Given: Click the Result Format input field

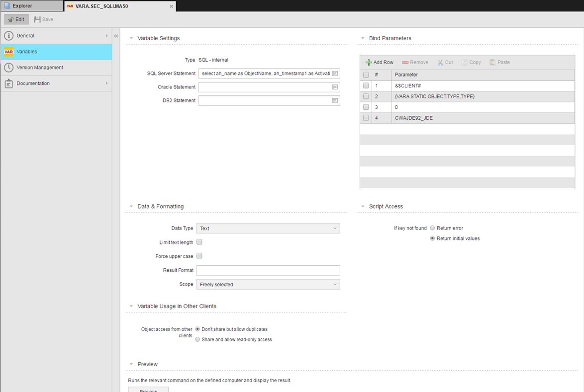Looking at the screenshot, I should click(268, 270).
